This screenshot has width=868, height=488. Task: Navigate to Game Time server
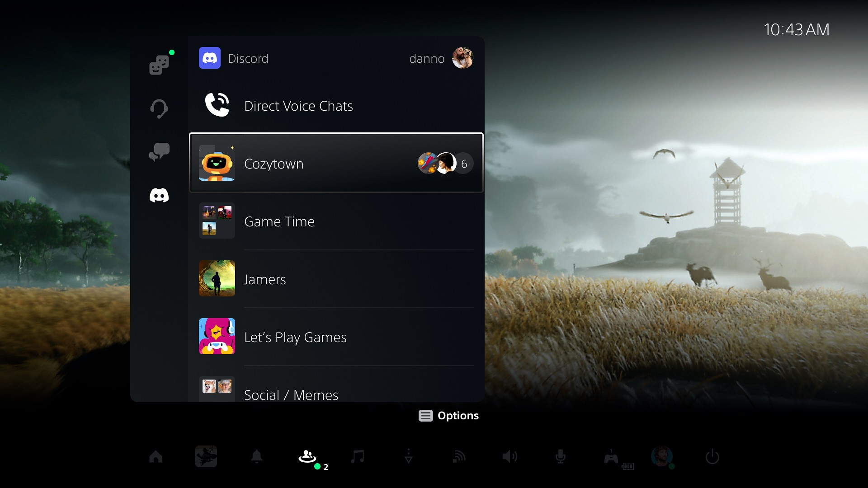coord(335,221)
